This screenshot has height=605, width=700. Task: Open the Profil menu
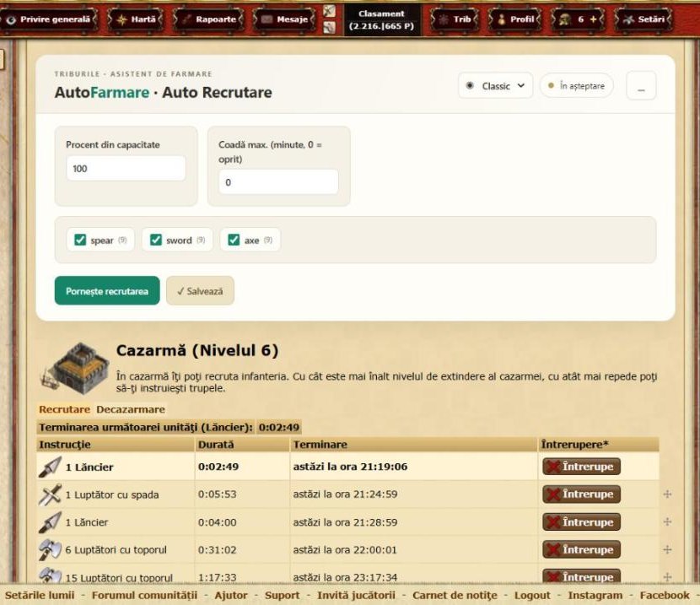click(x=514, y=19)
